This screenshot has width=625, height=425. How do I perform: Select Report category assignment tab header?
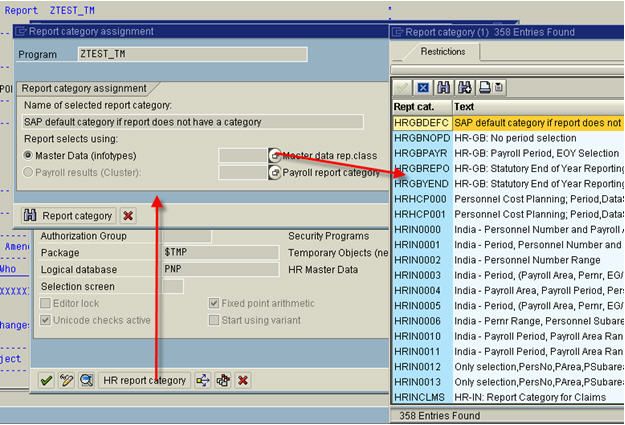click(x=84, y=89)
